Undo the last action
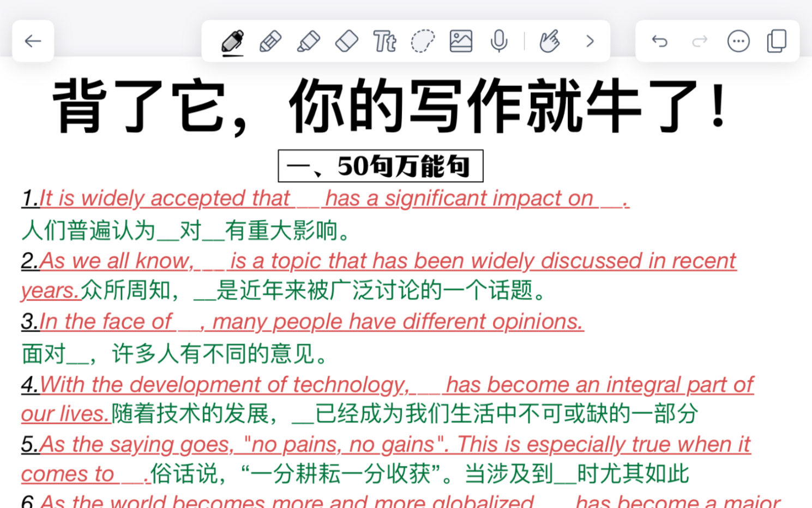 tap(660, 41)
